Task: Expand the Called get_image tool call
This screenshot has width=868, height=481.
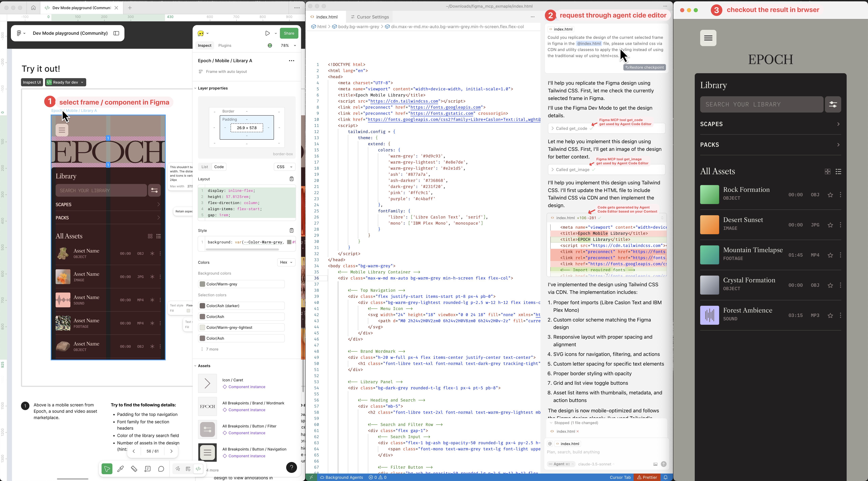Action: click(607, 169)
